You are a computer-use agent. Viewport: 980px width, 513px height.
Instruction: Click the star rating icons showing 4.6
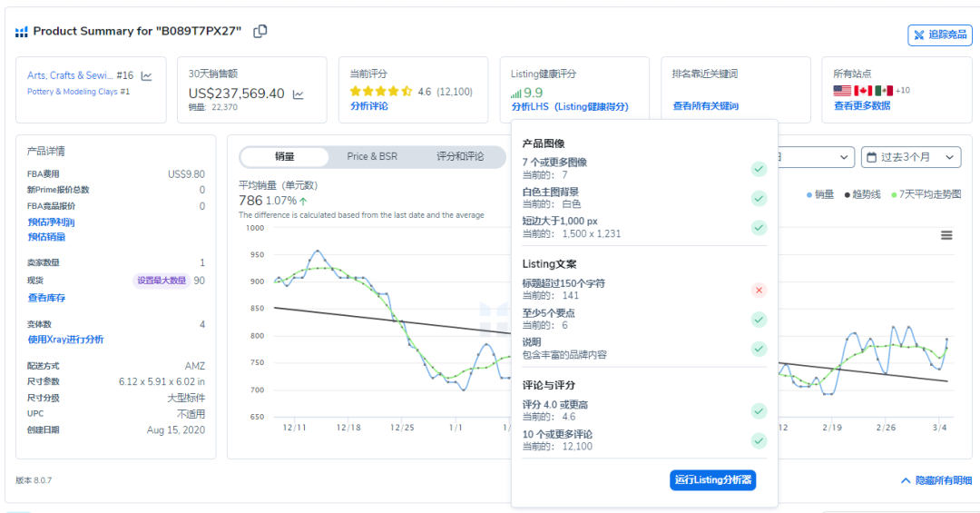[x=381, y=92]
